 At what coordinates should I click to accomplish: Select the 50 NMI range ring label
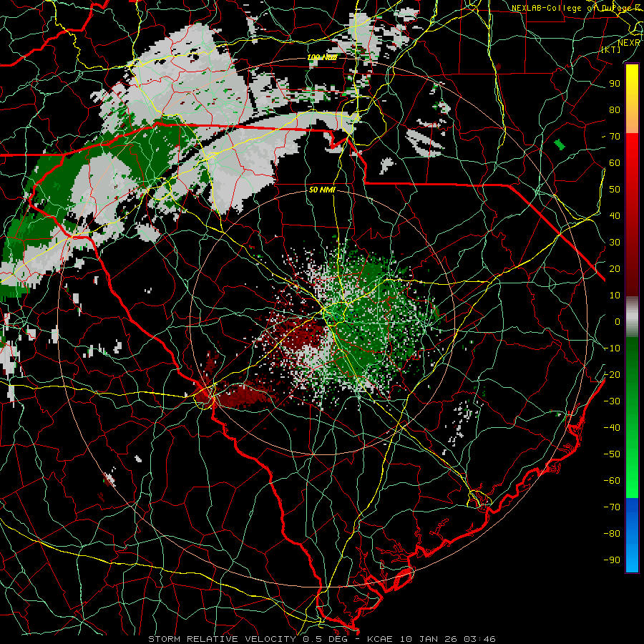point(323,190)
